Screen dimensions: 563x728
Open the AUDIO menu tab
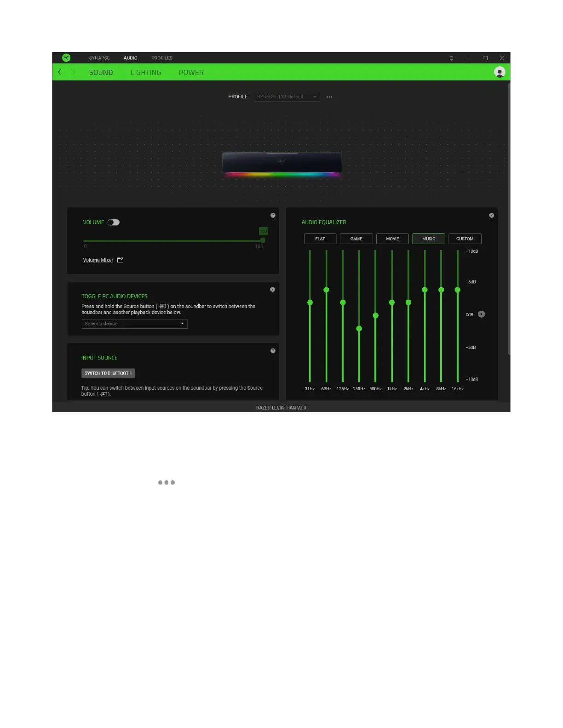(x=131, y=58)
